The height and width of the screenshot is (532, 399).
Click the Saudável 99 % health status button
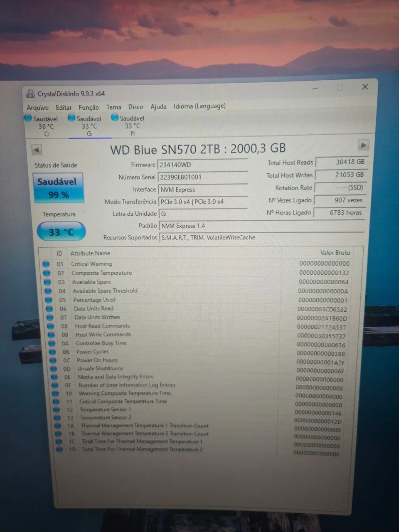[x=58, y=188]
